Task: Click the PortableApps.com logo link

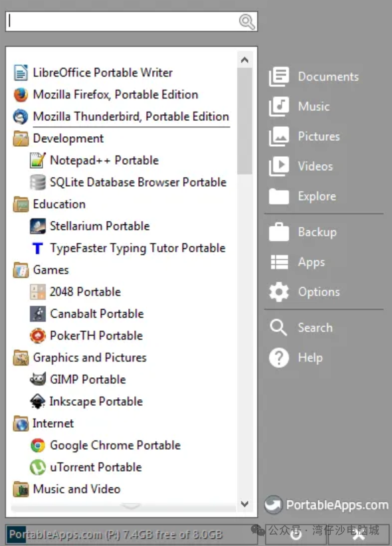Action: coord(326,505)
